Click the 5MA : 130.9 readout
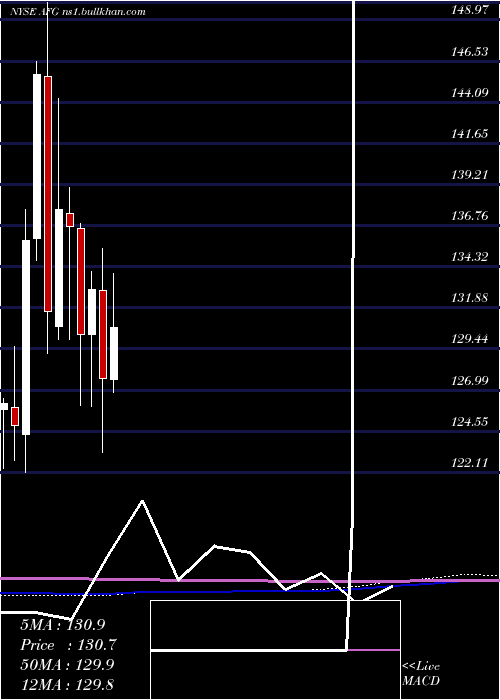Viewport: 500px width, 700px height. (63, 625)
